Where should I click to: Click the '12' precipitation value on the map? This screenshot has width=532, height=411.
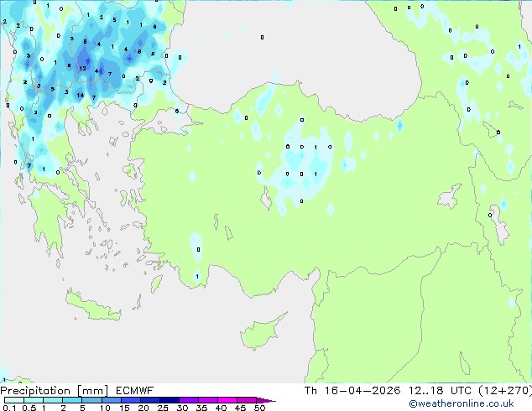82,69
